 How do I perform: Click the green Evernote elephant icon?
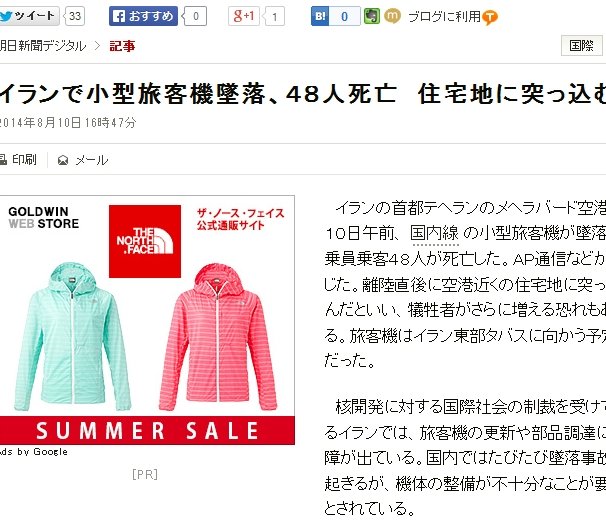tap(372, 16)
